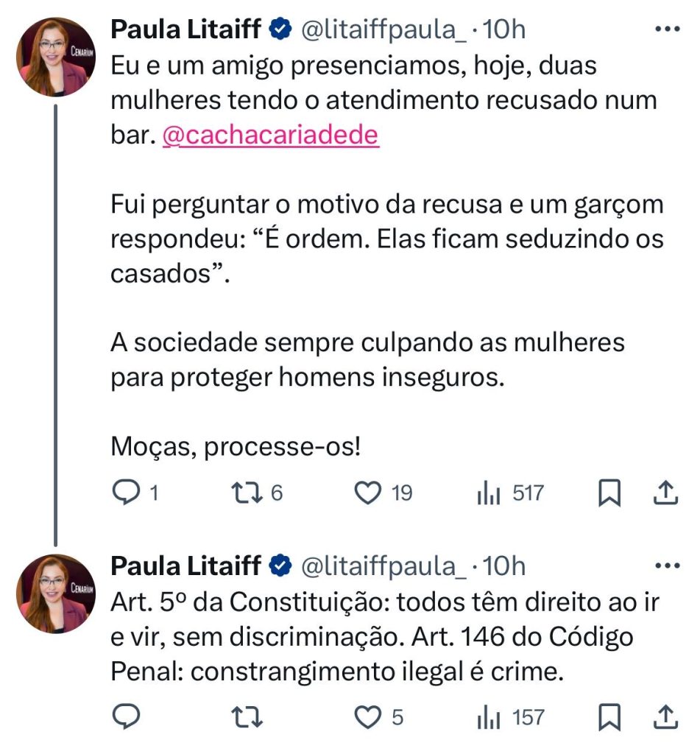Open more options menu on second tweet
This screenshot has height=754, width=700.
click(667, 566)
